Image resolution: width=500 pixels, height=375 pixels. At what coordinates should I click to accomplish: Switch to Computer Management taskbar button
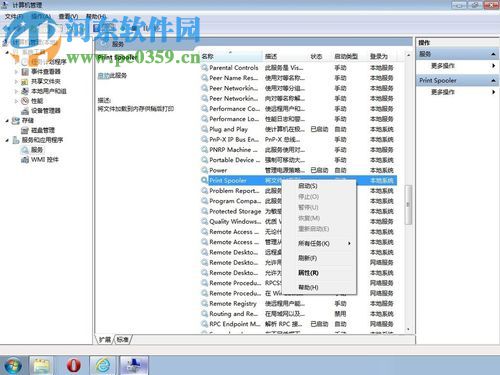[x=134, y=365]
